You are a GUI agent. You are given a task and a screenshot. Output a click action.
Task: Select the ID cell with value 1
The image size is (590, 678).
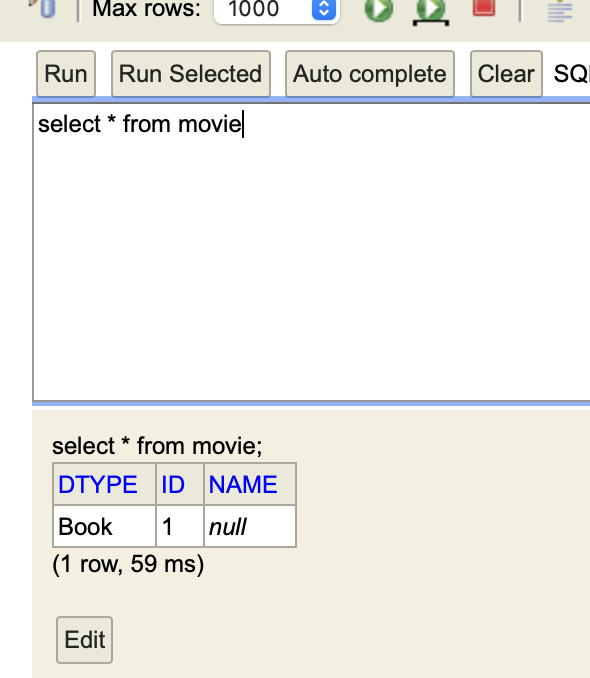180,526
